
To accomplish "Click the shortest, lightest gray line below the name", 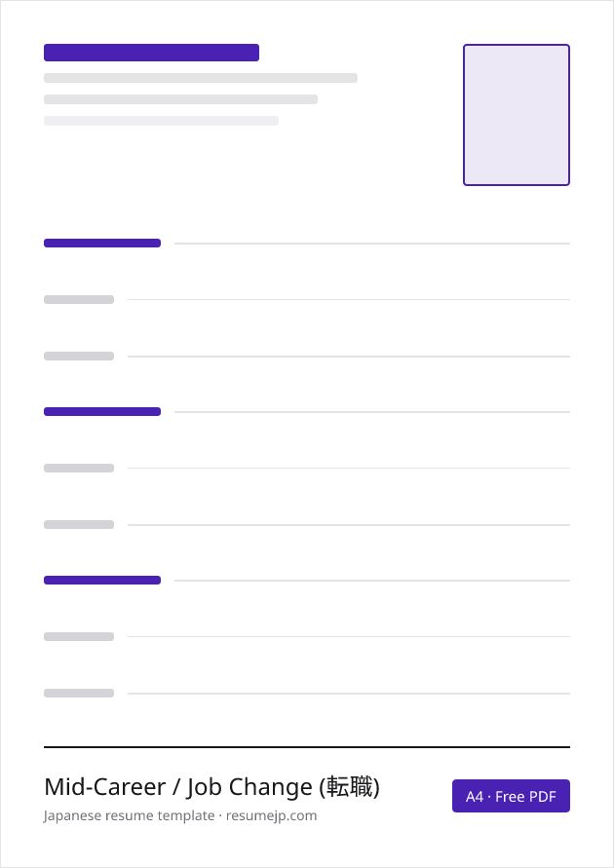I will [x=161, y=121].
